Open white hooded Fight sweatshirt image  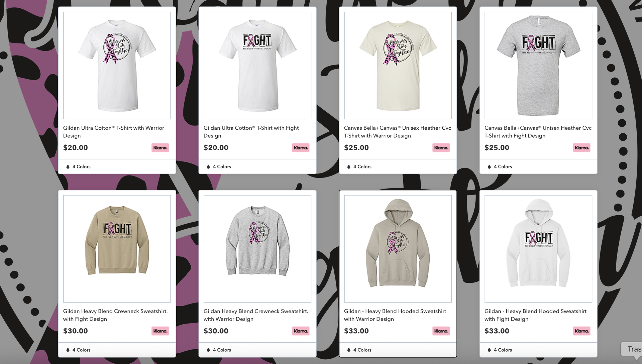coord(538,249)
